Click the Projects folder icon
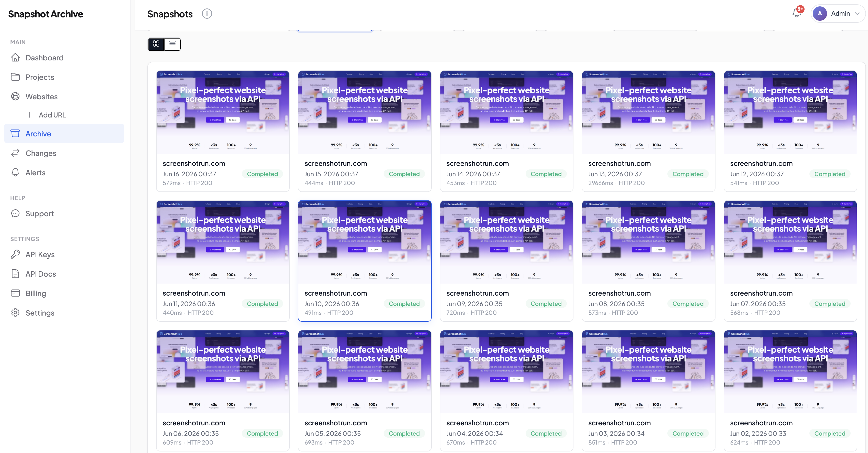Viewport: 868px width, 453px height. coord(15,77)
